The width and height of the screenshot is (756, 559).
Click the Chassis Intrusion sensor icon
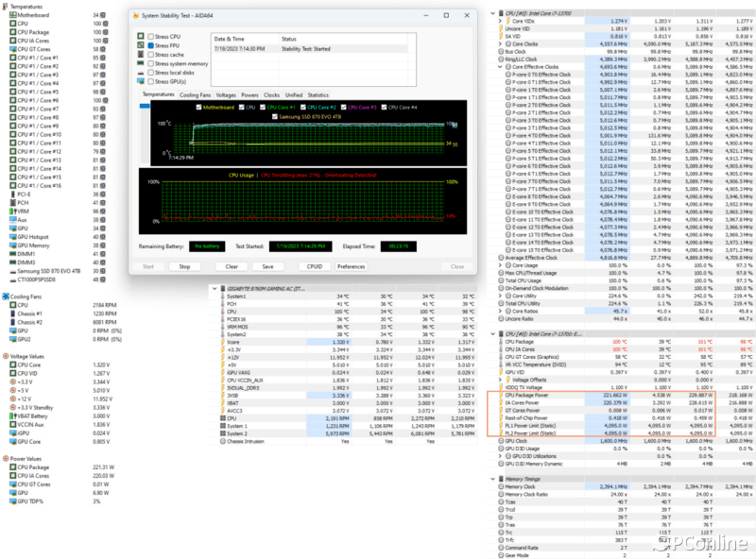pos(223,441)
